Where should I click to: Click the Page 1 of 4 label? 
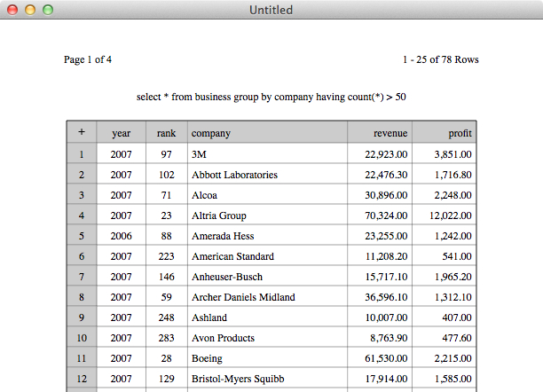pos(88,59)
